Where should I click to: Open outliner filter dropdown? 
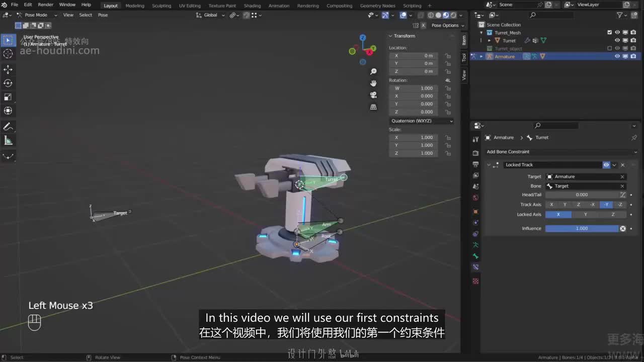622,15
